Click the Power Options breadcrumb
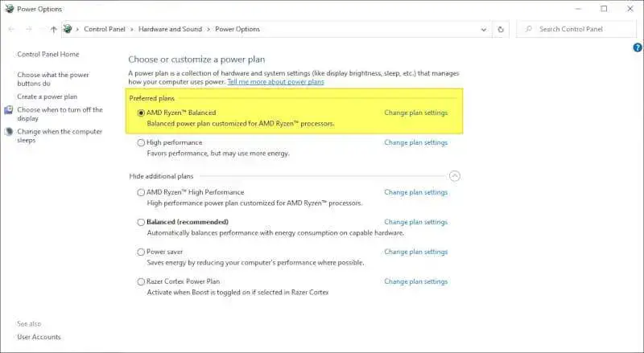The image size is (644, 353). [237, 29]
